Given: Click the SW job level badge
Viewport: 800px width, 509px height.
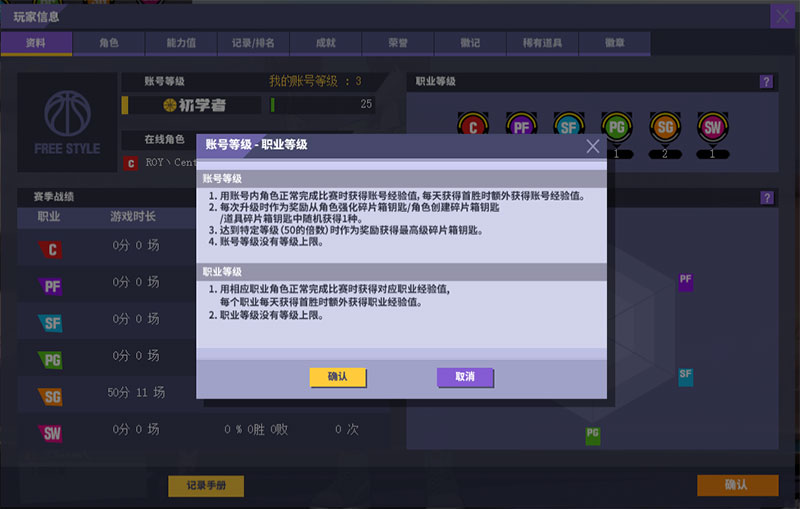Looking at the screenshot, I should pyautogui.click(x=713, y=128).
